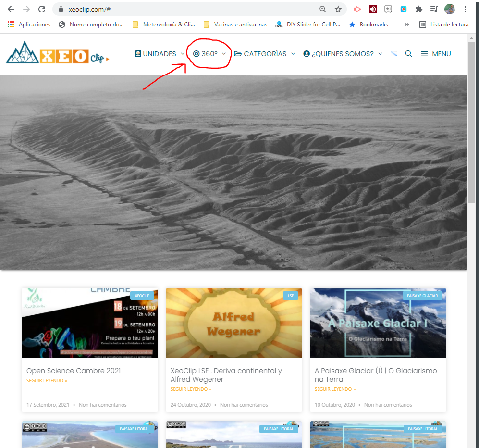
Task: Click "Seguir leyendo" under Open Science Cambre
Action: (x=47, y=381)
